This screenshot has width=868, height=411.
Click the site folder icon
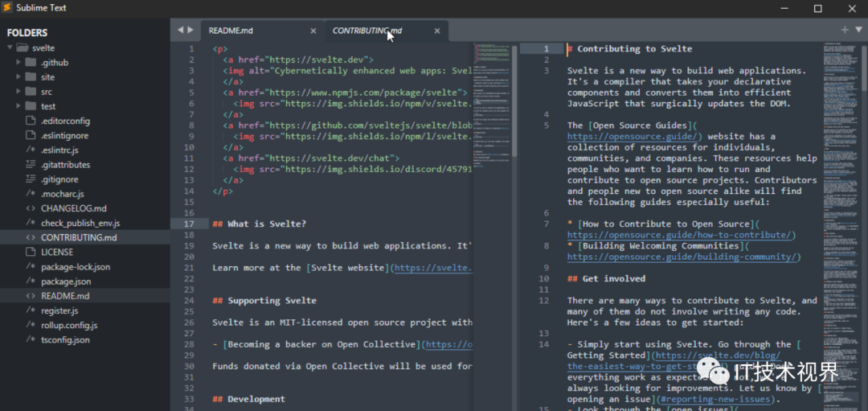click(31, 77)
